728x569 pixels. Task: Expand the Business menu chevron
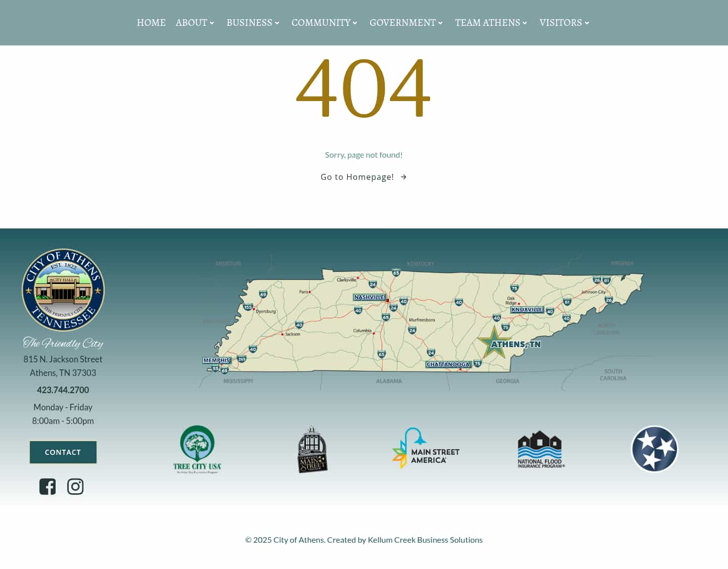[277, 23]
